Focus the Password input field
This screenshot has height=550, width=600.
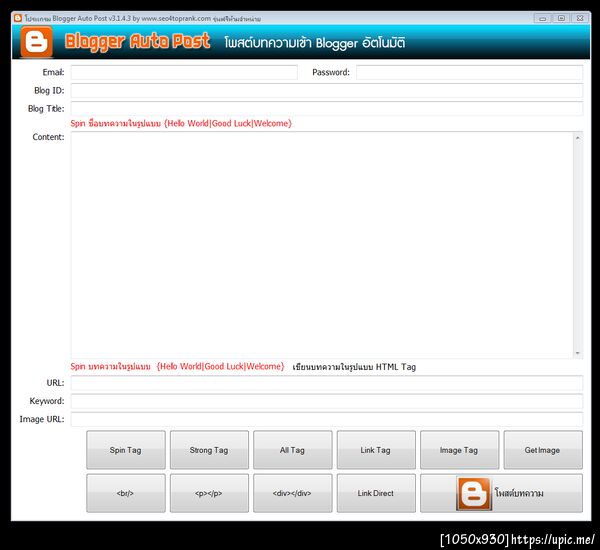tap(469, 72)
